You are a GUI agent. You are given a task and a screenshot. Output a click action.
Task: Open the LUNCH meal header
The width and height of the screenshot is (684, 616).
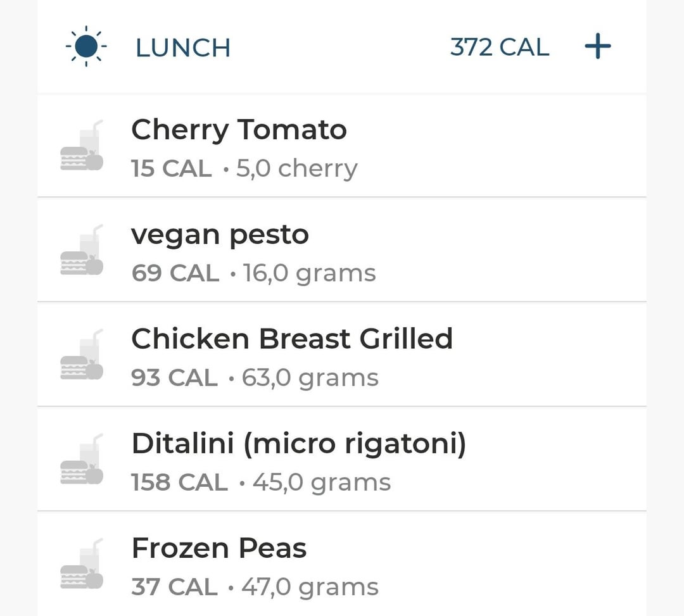pos(183,47)
